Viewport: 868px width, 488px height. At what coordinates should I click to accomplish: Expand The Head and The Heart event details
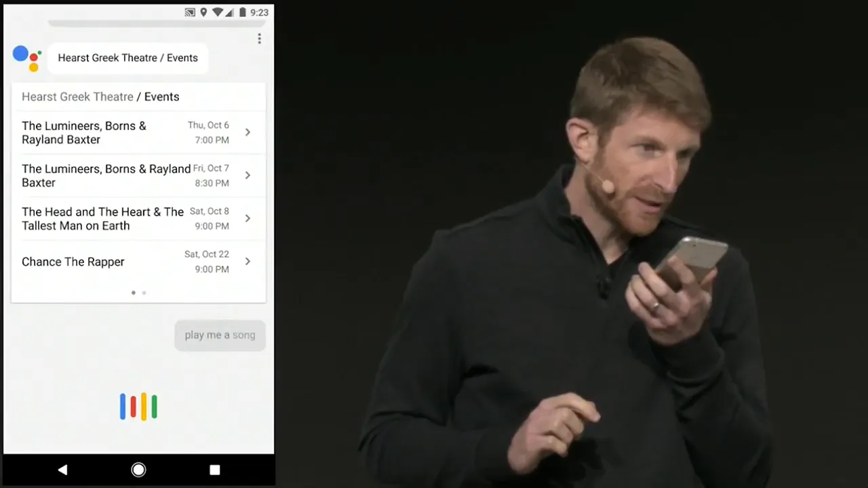[248, 218]
